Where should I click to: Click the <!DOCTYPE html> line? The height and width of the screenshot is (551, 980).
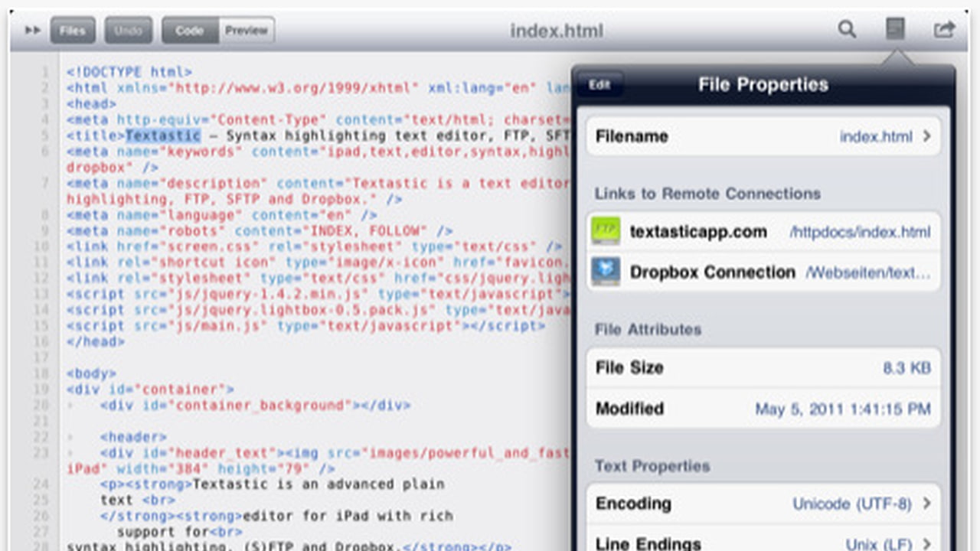[129, 72]
